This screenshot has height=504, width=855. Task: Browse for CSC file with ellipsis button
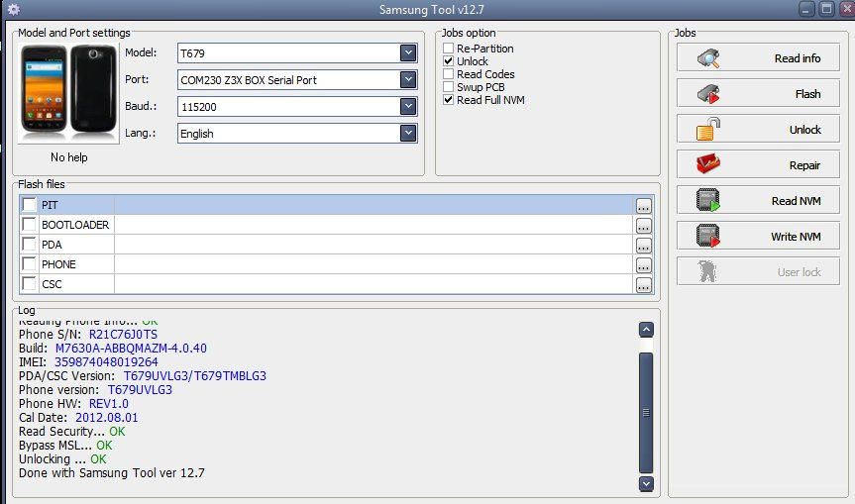coord(643,285)
